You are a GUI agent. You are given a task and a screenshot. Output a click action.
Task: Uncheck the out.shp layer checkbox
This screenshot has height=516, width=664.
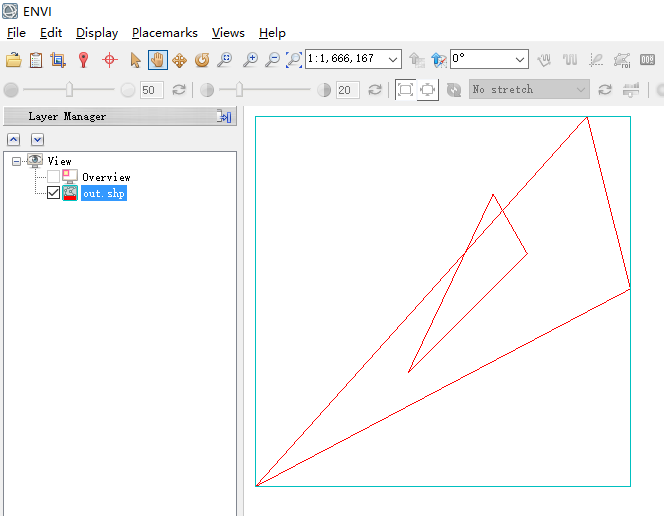point(54,193)
